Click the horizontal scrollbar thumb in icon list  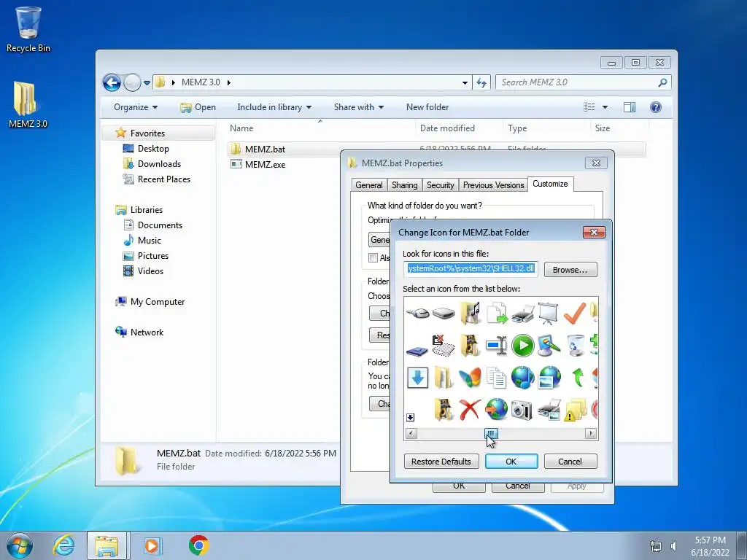[491, 433]
